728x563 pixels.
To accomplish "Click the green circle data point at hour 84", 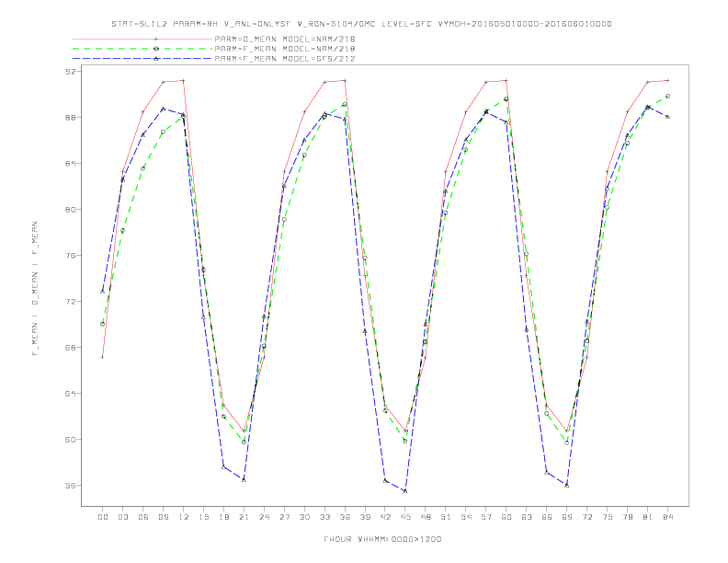I will 667,97.
